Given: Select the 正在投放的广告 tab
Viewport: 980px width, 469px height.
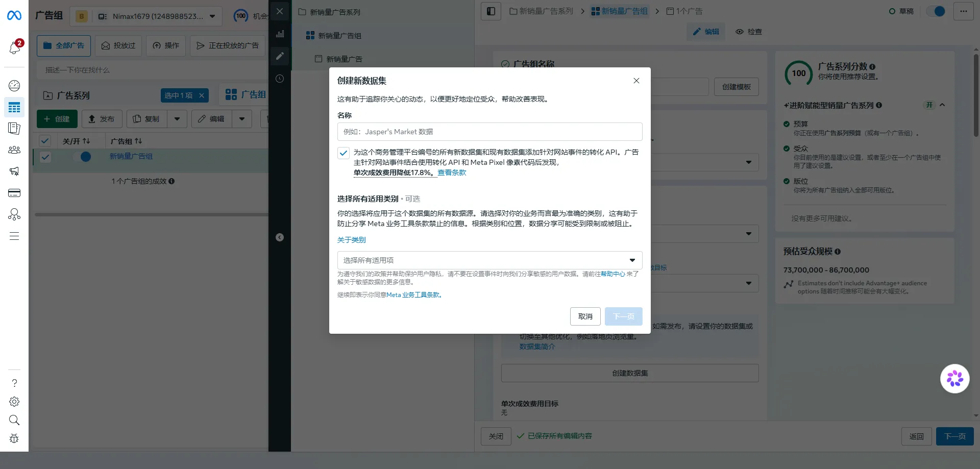Looking at the screenshot, I should point(228,45).
